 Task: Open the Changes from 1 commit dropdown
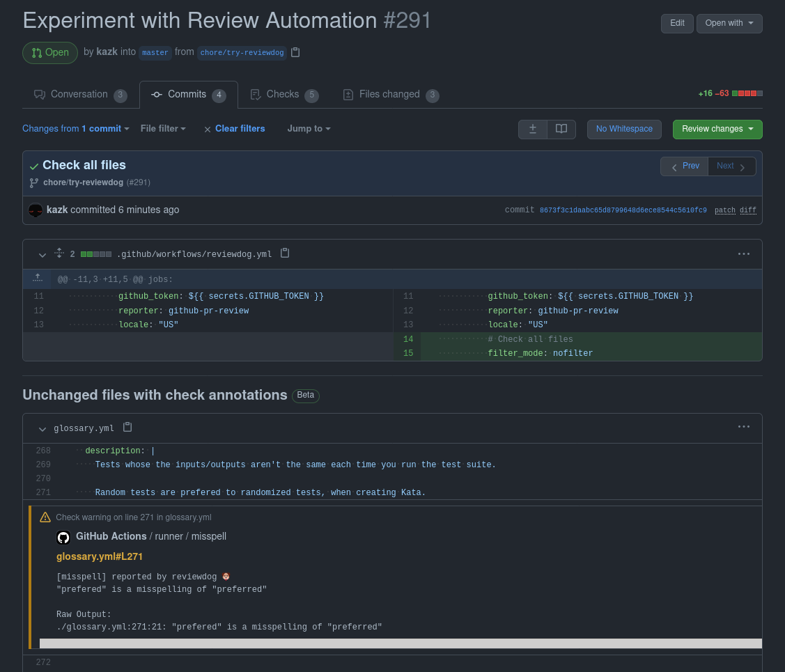76,129
